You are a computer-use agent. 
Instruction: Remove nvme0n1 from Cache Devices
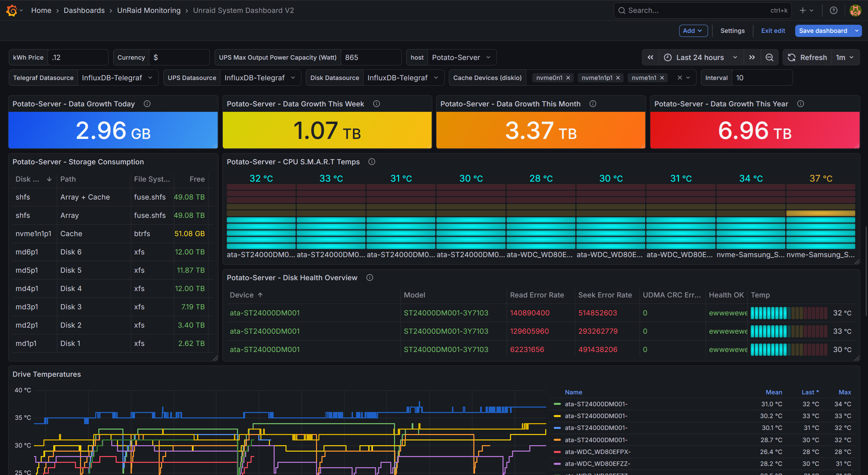click(x=568, y=78)
